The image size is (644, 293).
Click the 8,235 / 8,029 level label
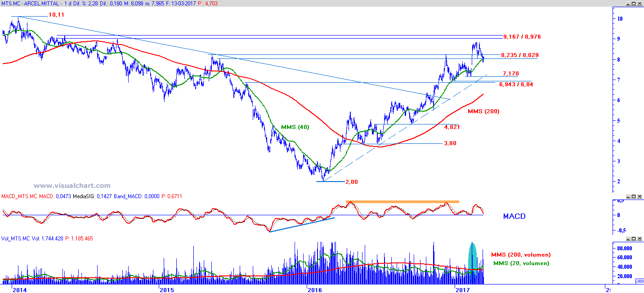tap(520, 55)
